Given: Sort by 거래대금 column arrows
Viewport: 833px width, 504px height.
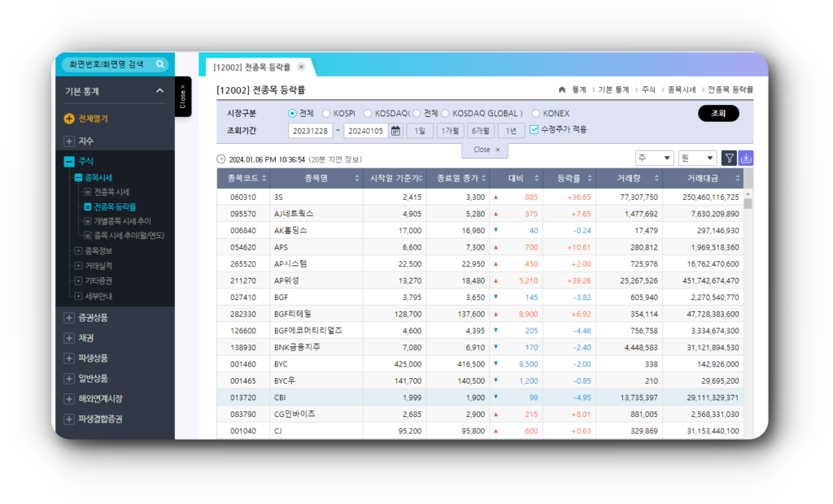Looking at the screenshot, I should [x=737, y=179].
